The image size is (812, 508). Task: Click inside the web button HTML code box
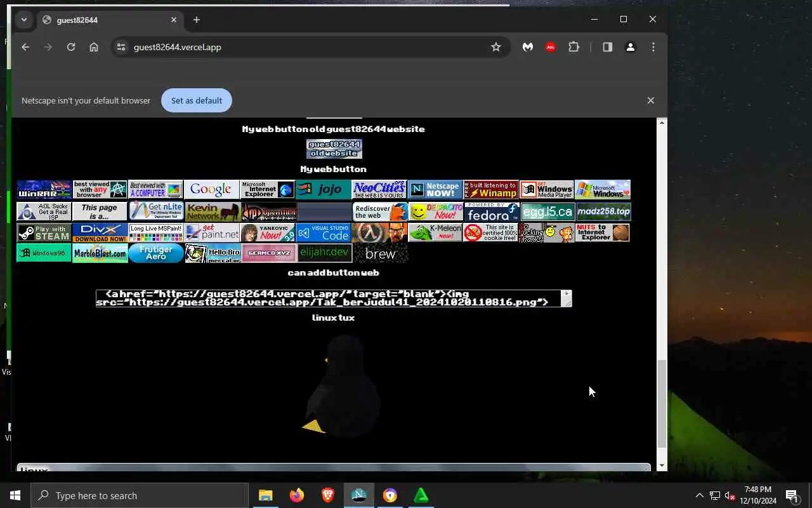[x=334, y=298]
